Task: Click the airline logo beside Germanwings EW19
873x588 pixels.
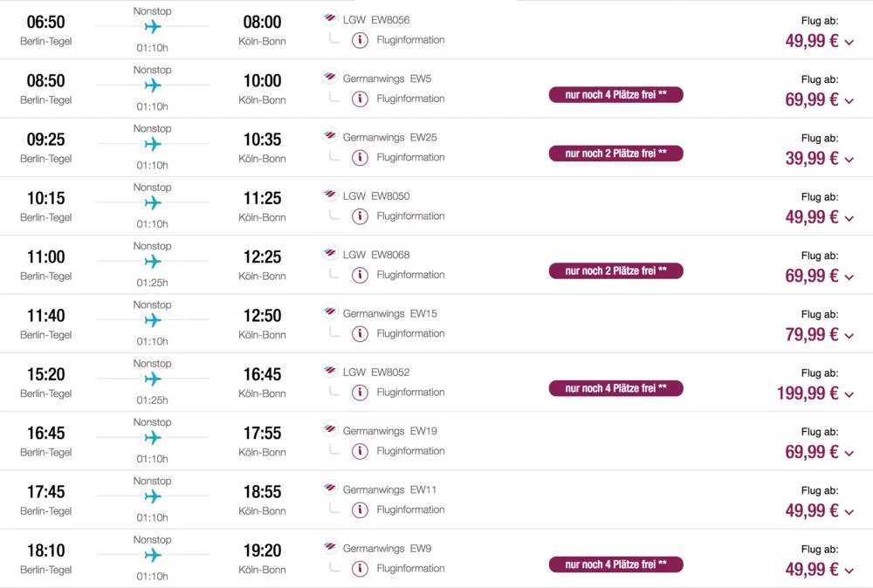Action: tap(330, 429)
